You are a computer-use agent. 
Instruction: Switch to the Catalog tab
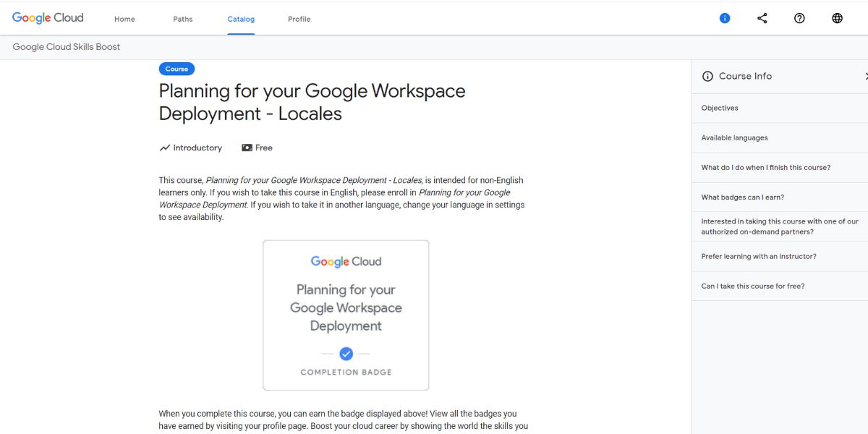coord(241,19)
